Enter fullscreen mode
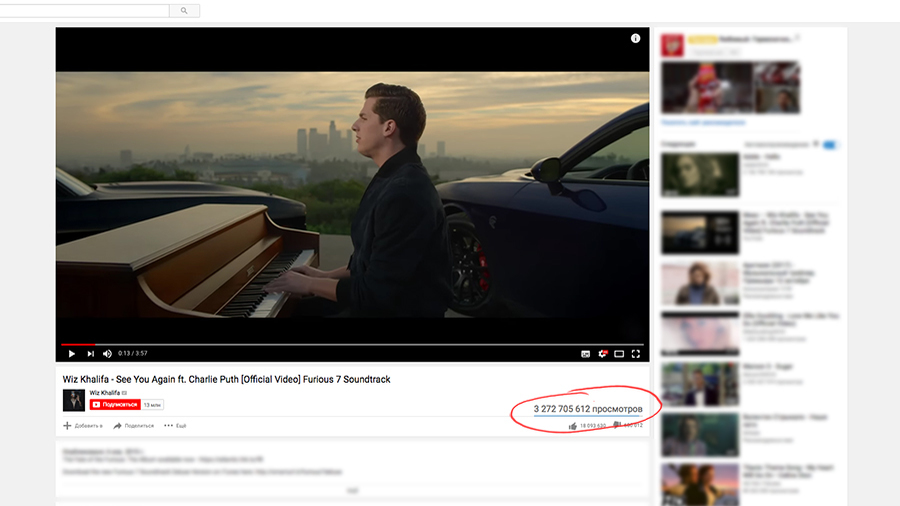Screen dimensions: 900x506 pyautogui.click(x=636, y=354)
